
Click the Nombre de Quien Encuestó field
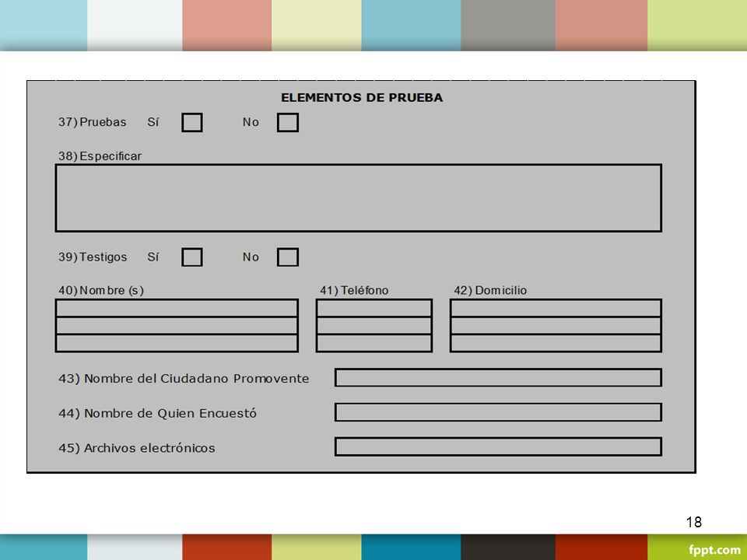498,412
